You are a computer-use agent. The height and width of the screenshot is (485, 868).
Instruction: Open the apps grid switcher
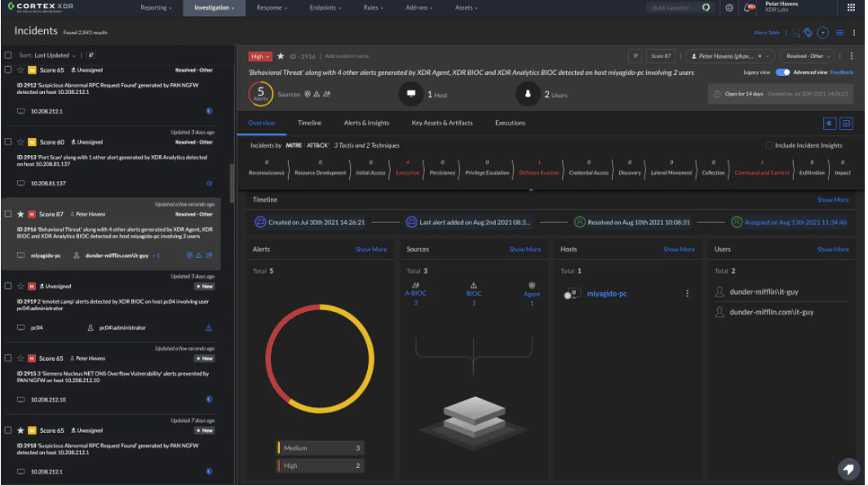pos(851,8)
